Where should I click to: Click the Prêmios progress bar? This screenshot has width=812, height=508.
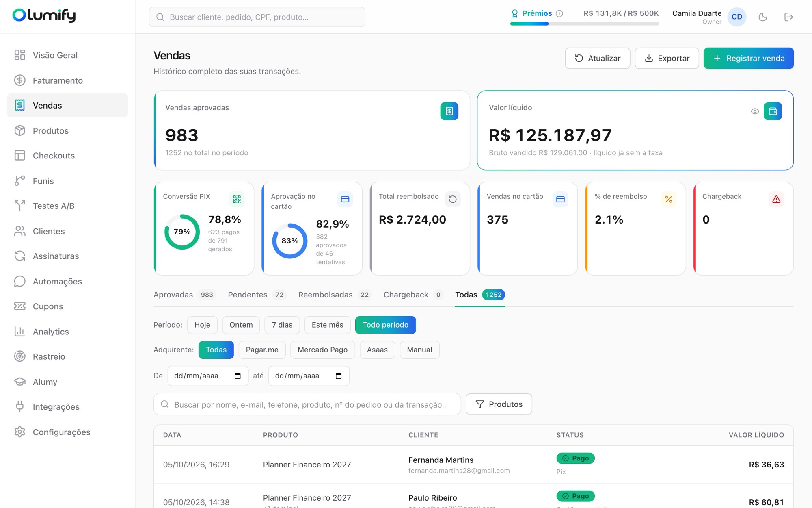point(585,24)
